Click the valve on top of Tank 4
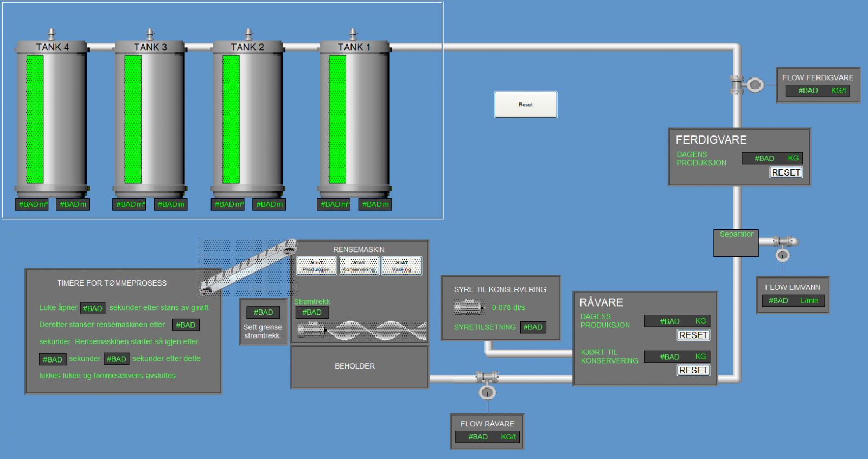The image size is (868, 459). click(52, 34)
